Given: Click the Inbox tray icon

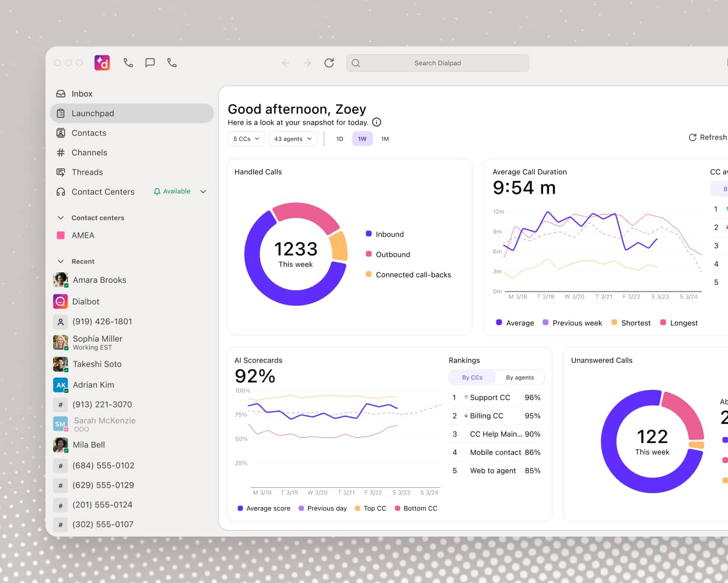Looking at the screenshot, I should click(61, 94).
